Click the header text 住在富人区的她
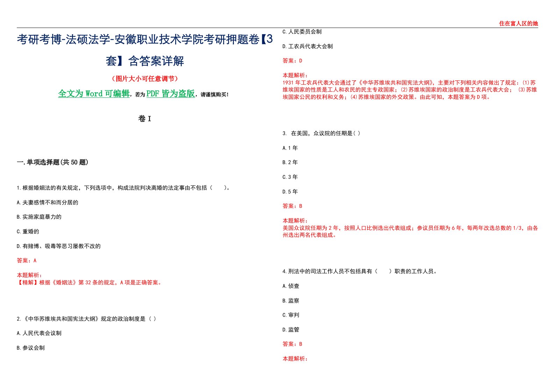 [x=518, y=23]
